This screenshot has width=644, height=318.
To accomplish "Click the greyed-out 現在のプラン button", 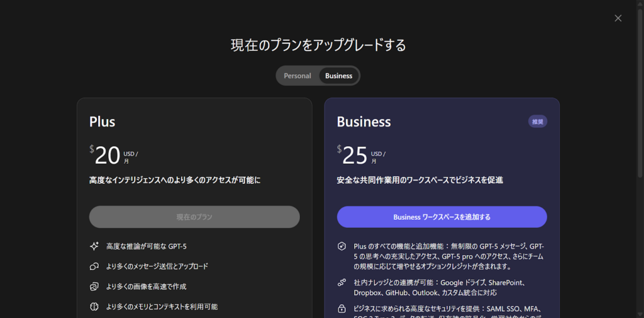I will pos(194,217).
